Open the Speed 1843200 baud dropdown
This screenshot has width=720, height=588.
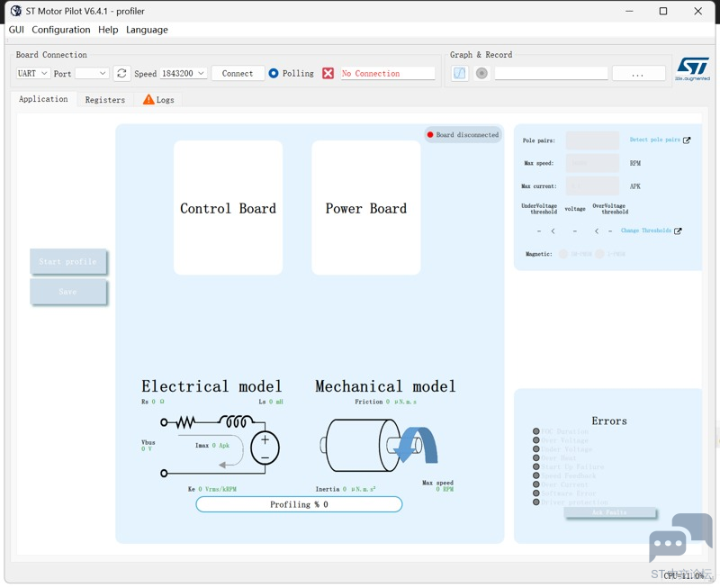pyautogui.click(x=184, y=73)
